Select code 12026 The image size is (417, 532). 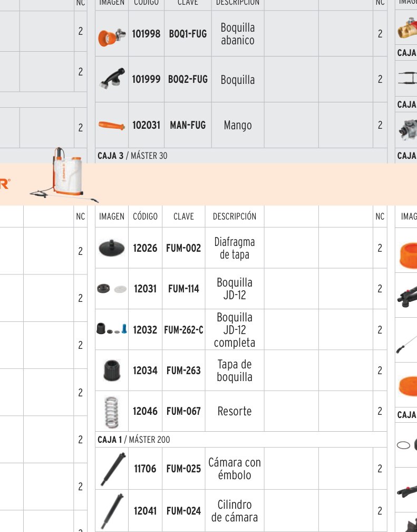tap(145, 248)
